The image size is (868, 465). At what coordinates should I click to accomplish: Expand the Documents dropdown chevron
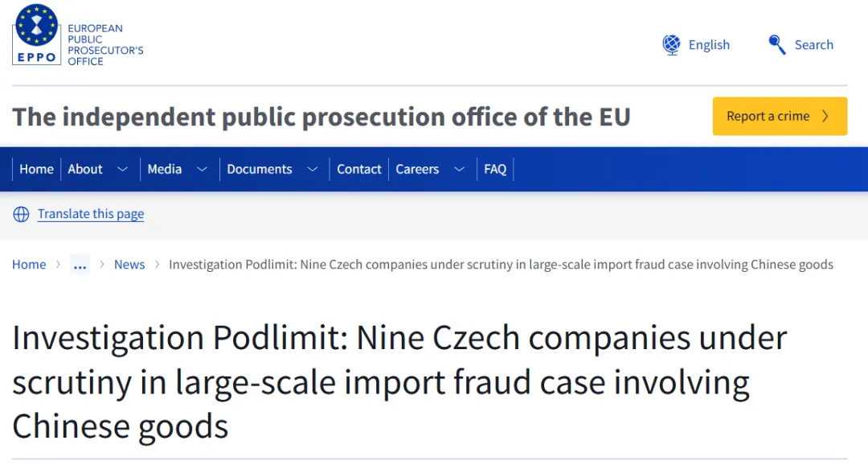313,170
